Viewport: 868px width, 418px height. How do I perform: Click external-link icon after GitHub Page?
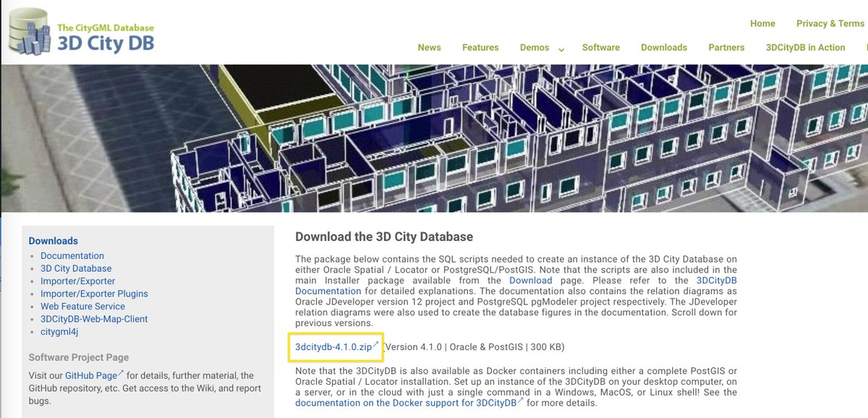(121, 374)
